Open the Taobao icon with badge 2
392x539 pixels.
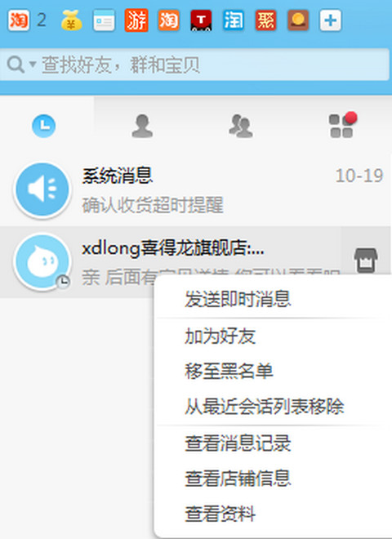click(19, 20)
